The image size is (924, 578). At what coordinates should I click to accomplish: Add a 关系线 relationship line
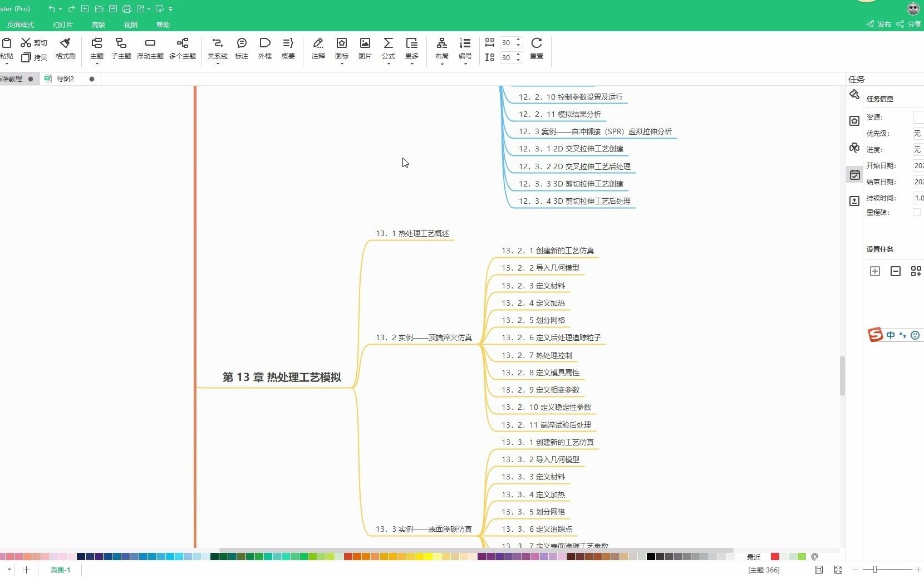[217, 49]
